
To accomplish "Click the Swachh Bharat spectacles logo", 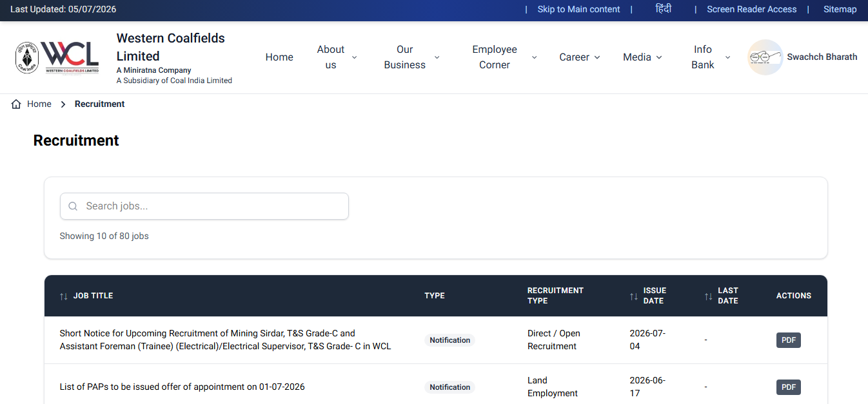I will [765, 57].
